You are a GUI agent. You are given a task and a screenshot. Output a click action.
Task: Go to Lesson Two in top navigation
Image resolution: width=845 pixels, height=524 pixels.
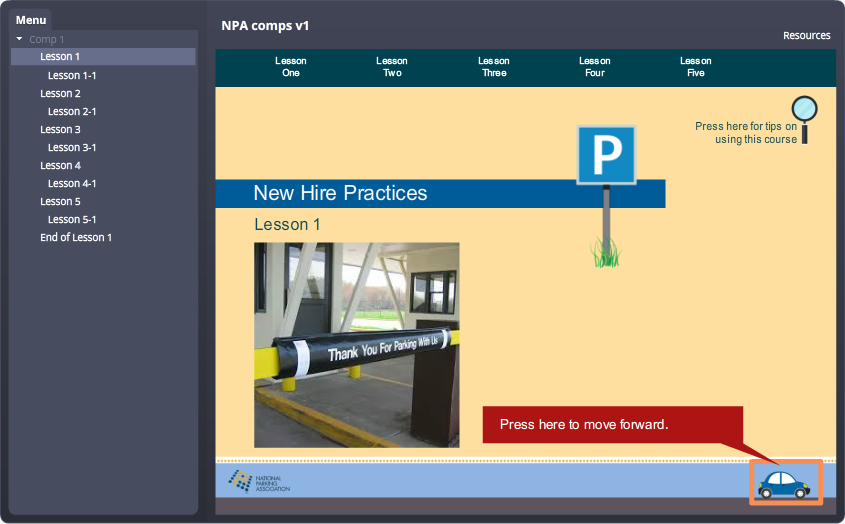[392, 67]
